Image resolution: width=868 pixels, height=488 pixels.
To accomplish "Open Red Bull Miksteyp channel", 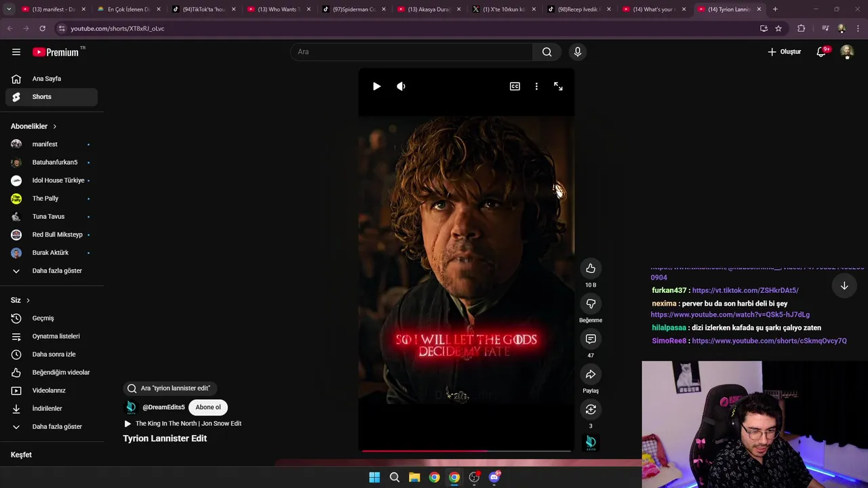I will [52, 235].
